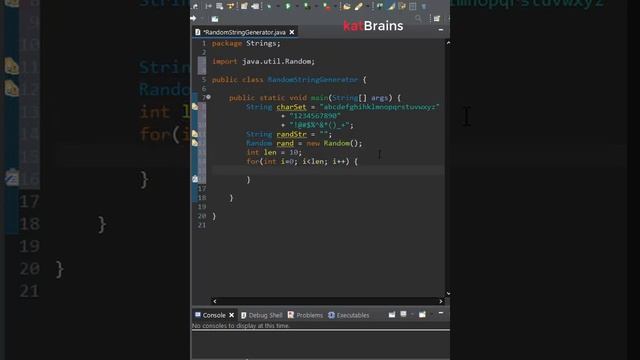Screen dimensions: 640x360
Task: Click the Open Perspective icon at toolbar right
Action: [x=437, y=19]
